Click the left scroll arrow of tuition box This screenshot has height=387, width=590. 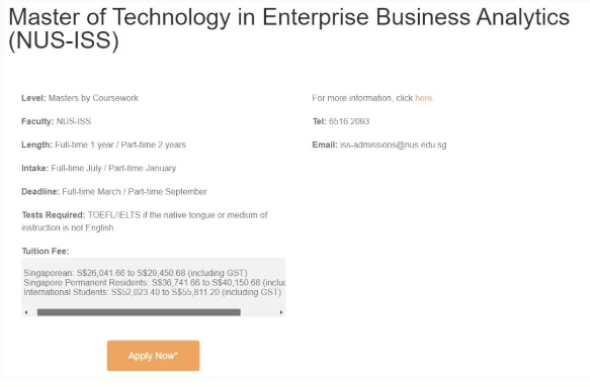point(26,312)
